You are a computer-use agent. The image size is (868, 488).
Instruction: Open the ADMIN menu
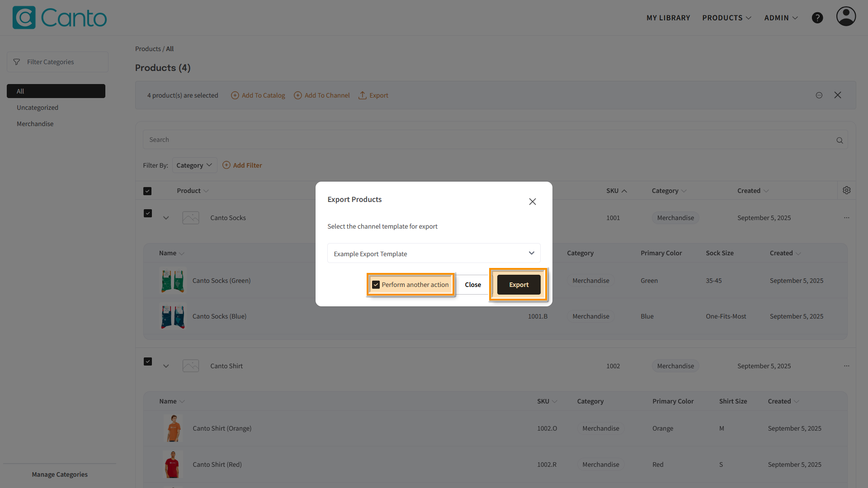tap(781, 18)
